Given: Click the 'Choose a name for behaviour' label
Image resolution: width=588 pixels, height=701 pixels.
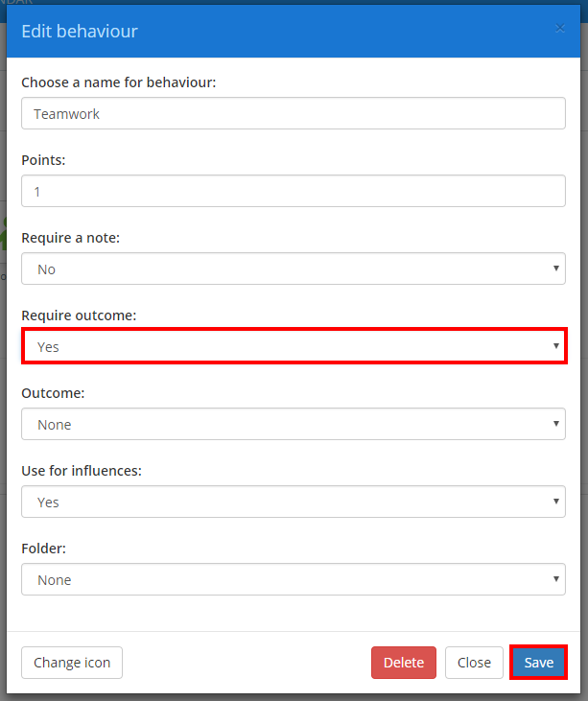Looking at the screenshot, I should tap(119, 82).
